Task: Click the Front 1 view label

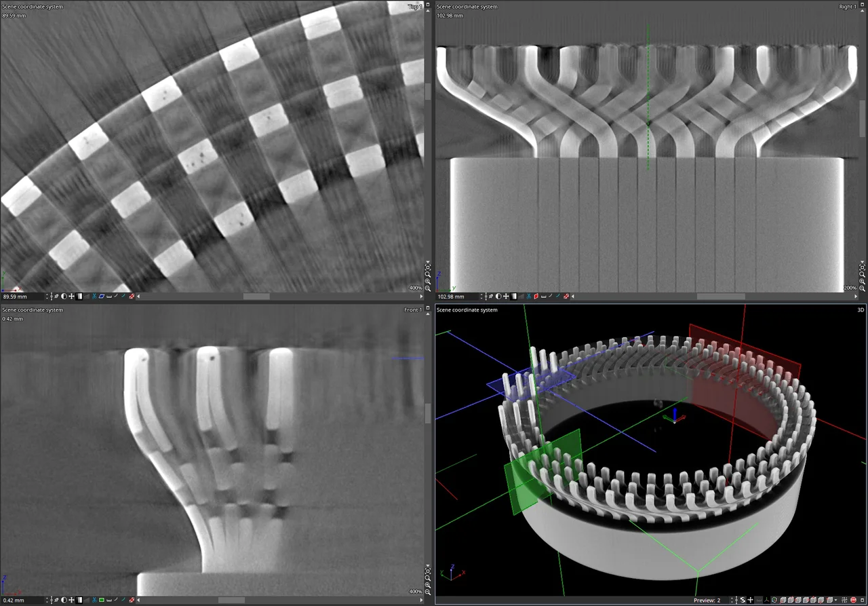Action: pos(412,310)
